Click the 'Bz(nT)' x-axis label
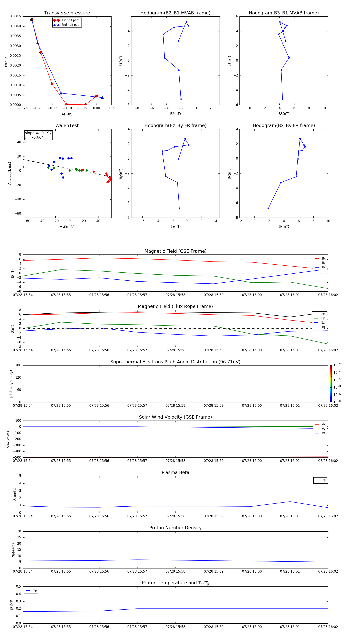The height and width of the screenshot is (644, 351). click(175, 227)
